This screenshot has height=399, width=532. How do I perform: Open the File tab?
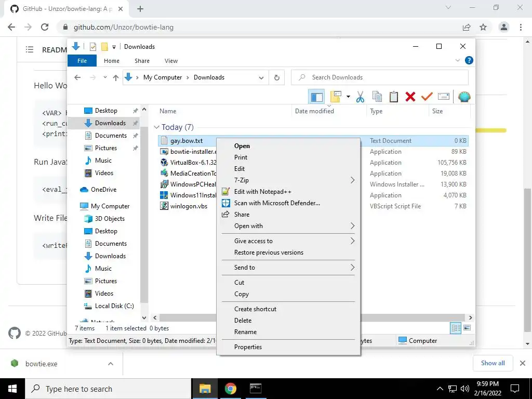[82, 61]
